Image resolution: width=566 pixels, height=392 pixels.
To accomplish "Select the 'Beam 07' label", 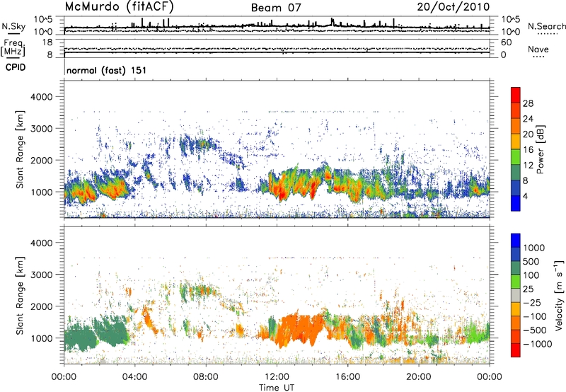I will (x=276, y=8).
